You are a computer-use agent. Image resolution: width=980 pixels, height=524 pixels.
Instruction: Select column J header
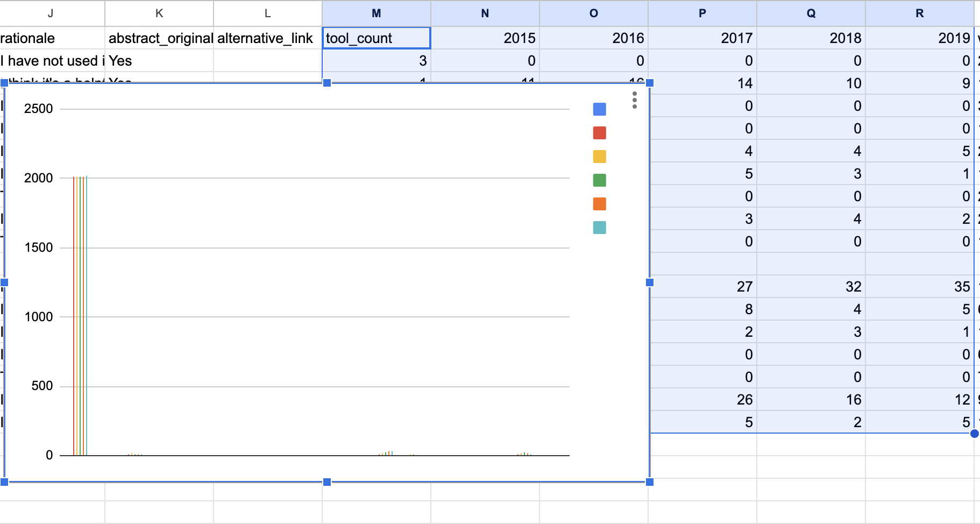(x=51, y=13)
